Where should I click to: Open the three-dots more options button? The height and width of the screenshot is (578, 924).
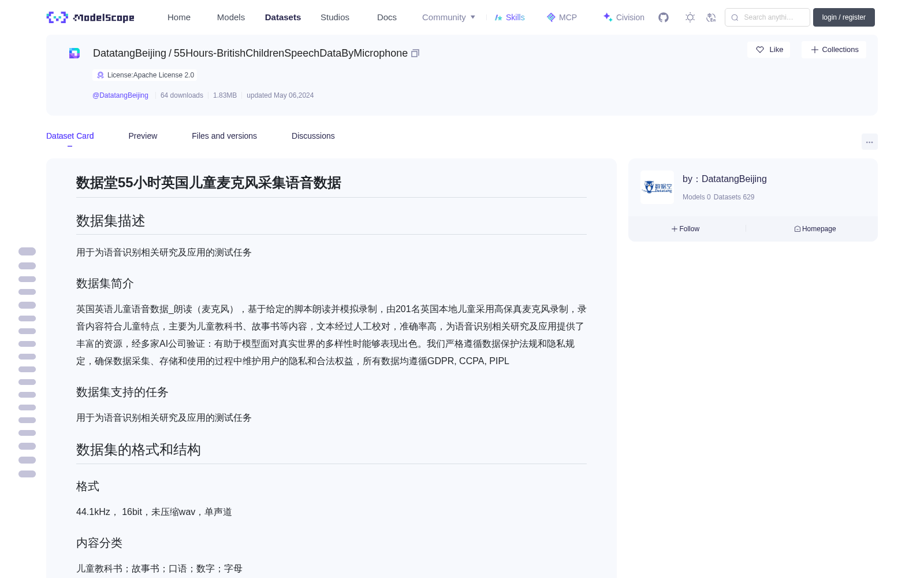pyautogui.click(x=869, y=142)
